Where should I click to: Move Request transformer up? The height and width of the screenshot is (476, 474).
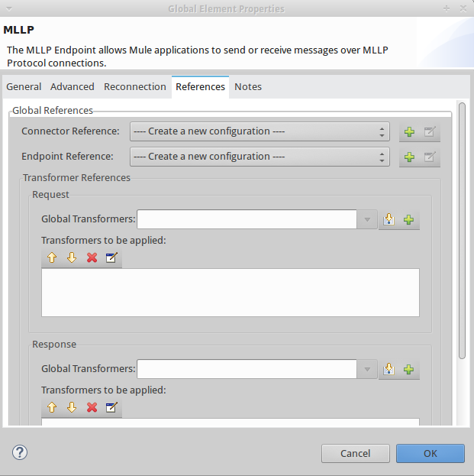[52, 257]
